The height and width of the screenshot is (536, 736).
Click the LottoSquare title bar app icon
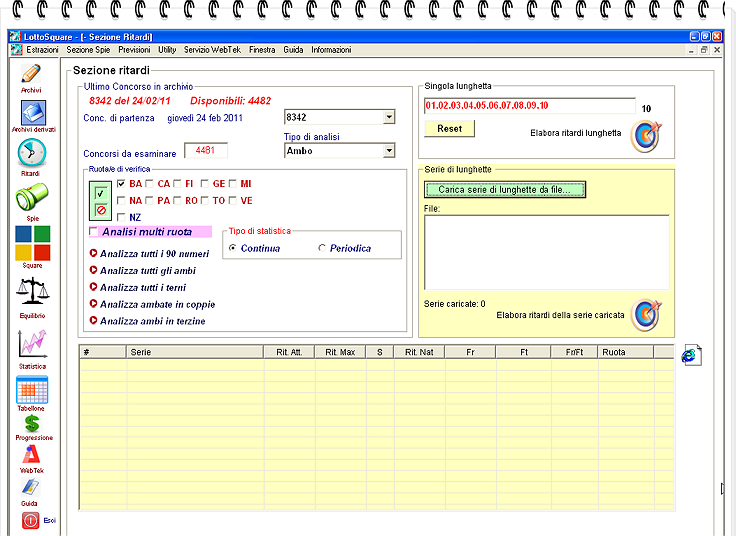(x=15, y=37)
